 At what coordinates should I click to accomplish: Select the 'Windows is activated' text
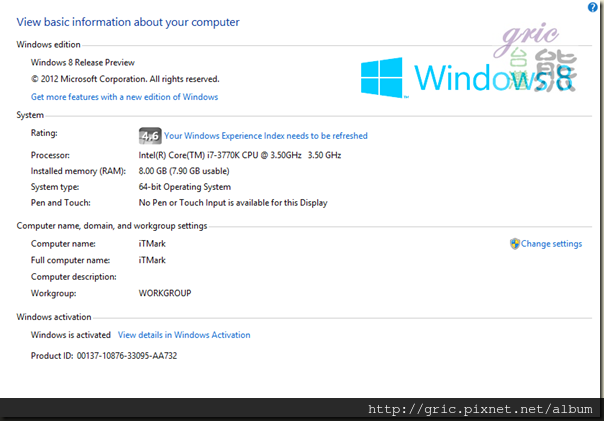pos(71,335)
